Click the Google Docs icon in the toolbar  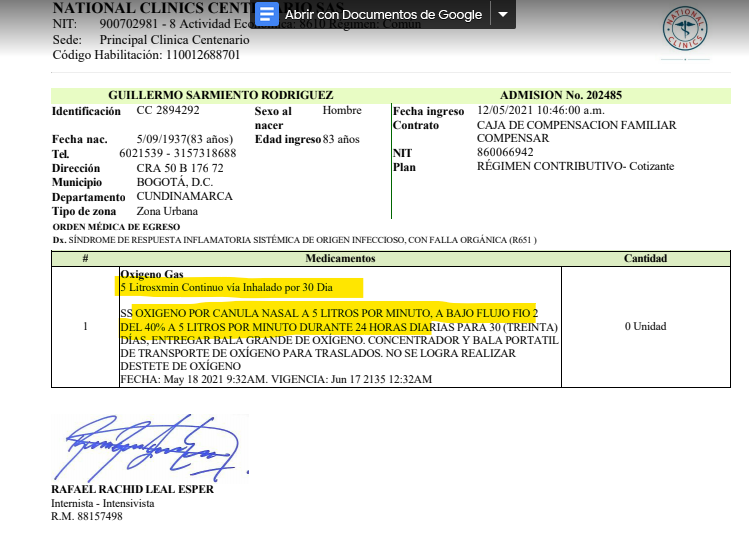pos(267,14)
